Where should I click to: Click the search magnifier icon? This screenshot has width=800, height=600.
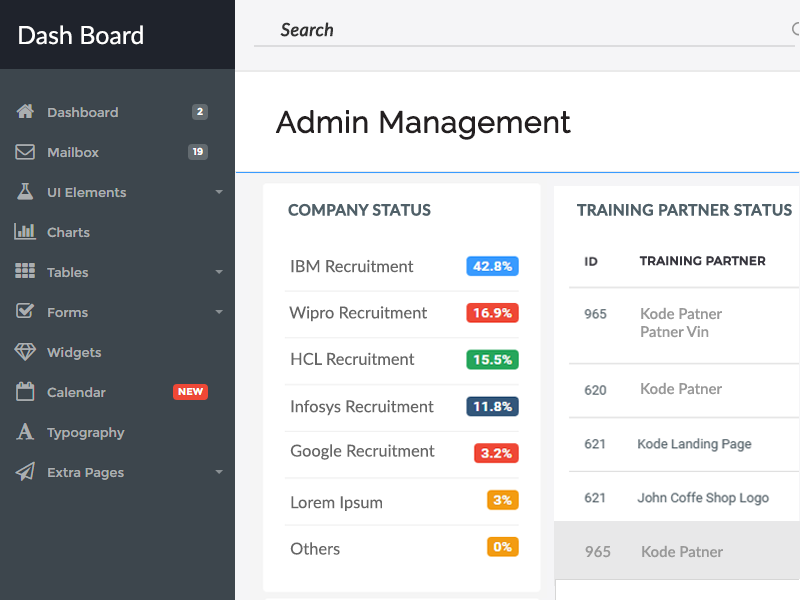point(796,29)
